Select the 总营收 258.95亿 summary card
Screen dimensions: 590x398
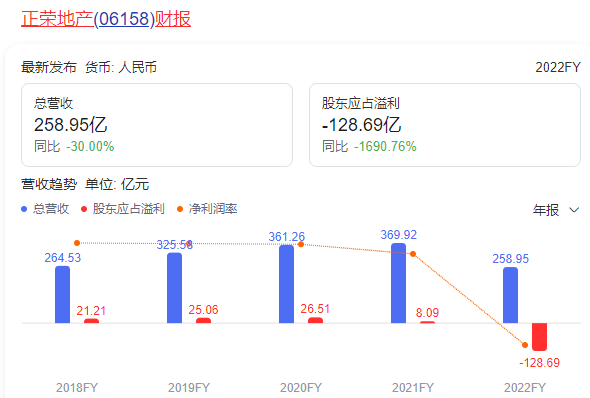[x=157, y=125]
